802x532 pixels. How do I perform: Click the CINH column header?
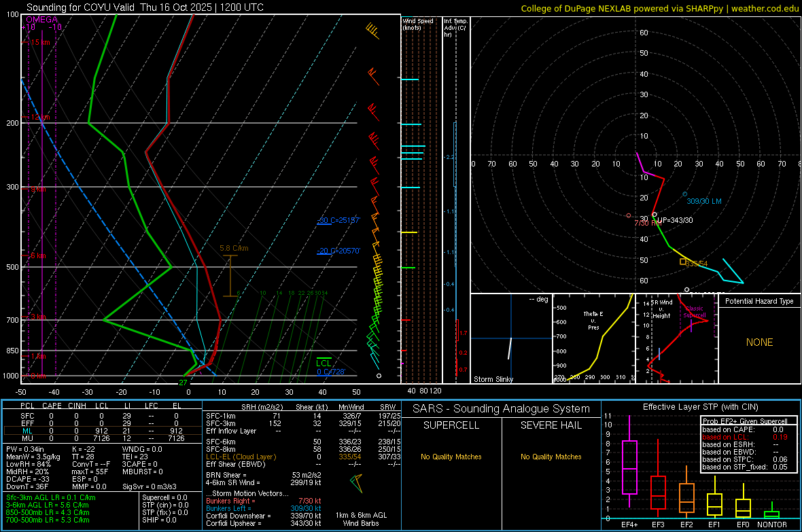pyautogui.click(x=77, y=406)
